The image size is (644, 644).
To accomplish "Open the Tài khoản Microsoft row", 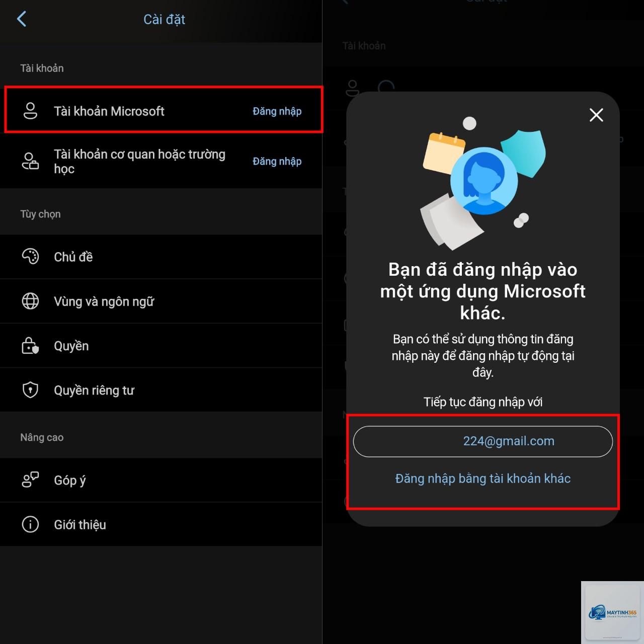I will point(161,111).
